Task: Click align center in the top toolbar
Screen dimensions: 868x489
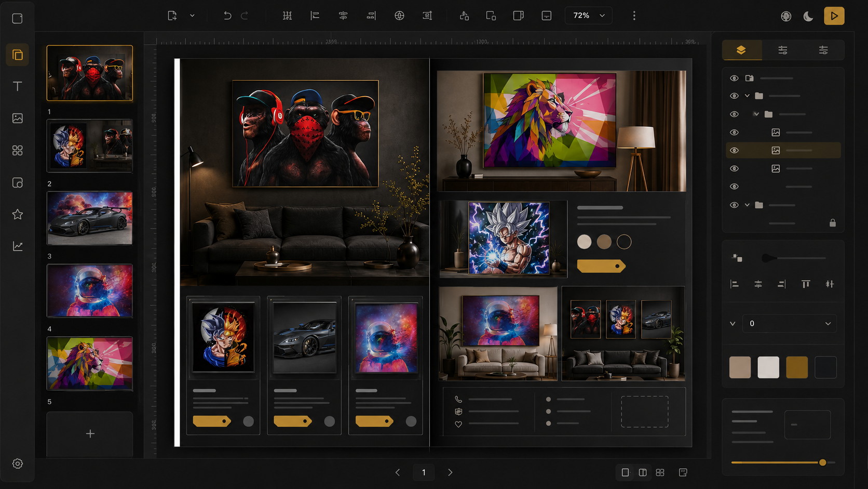Action: click(343, 16)
